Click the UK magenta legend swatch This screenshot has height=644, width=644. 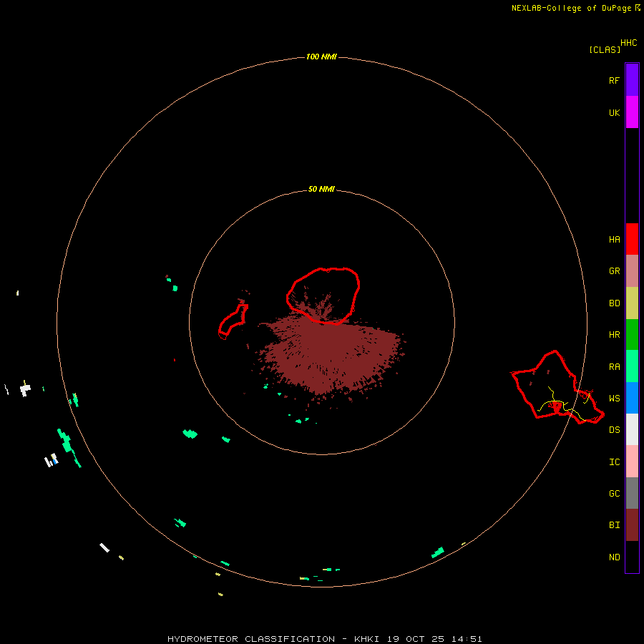(632, 112)
